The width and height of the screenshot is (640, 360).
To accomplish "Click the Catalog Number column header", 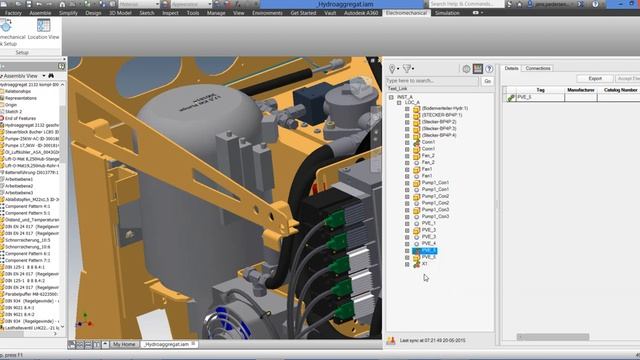I will pos(620,90).
